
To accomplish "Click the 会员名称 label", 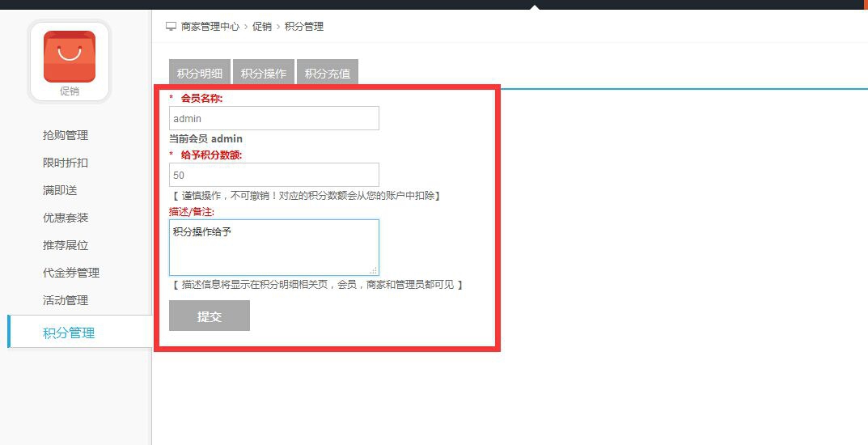I will [201, 99].
